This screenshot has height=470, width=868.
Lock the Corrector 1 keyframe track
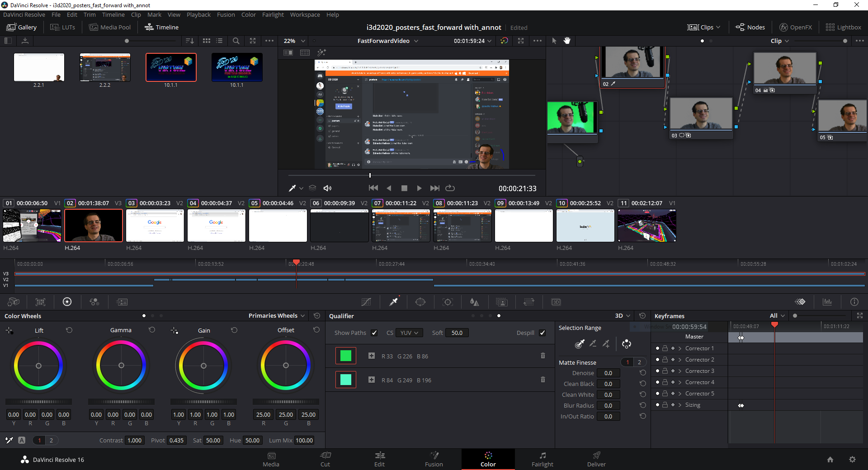pos(665,348)
